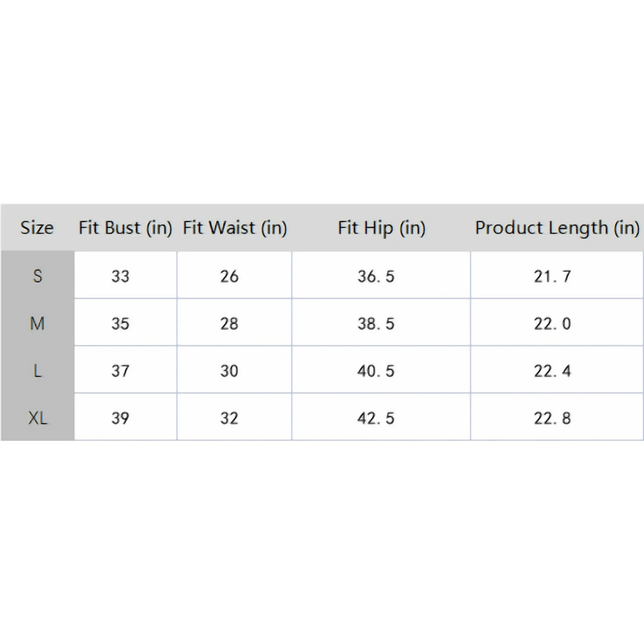Select the Fit Waist (in) header
This screenshot has height=644, width=644.
point(234,228)
